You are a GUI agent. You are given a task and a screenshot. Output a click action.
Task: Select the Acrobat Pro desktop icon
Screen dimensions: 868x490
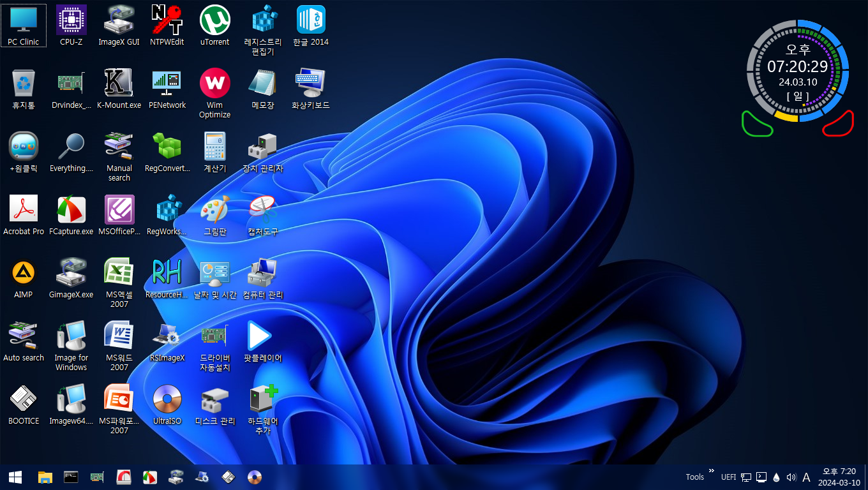24,216
